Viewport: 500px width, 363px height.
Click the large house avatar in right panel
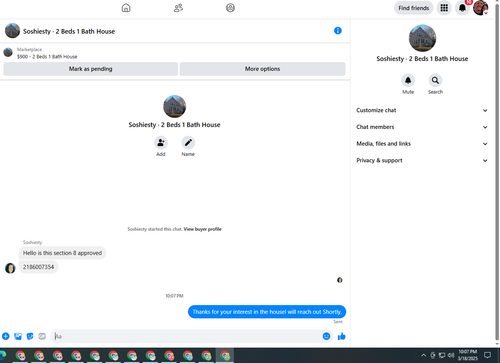tap(422, 38)
